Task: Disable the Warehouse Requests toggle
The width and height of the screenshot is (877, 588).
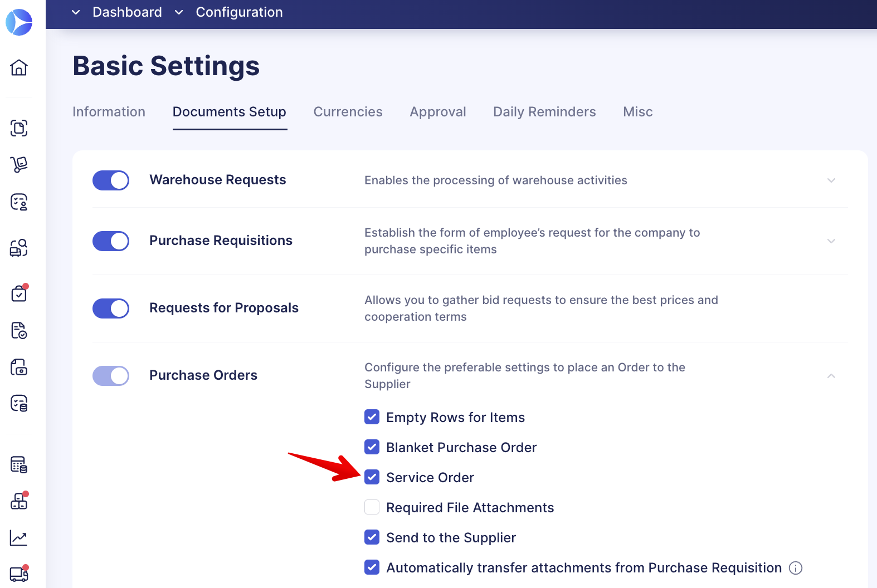Action: tap(110, 180)
